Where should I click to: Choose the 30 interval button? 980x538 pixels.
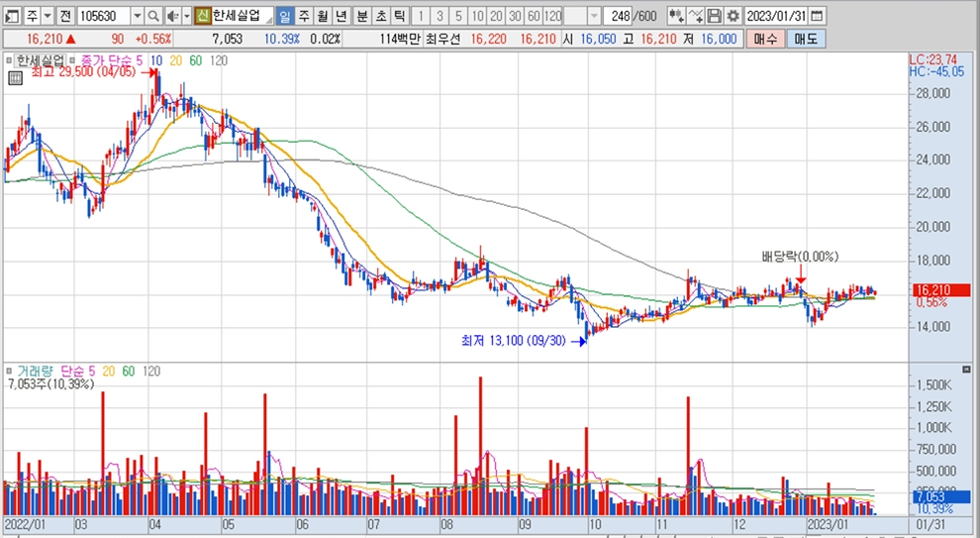click(x=515, y=16)
